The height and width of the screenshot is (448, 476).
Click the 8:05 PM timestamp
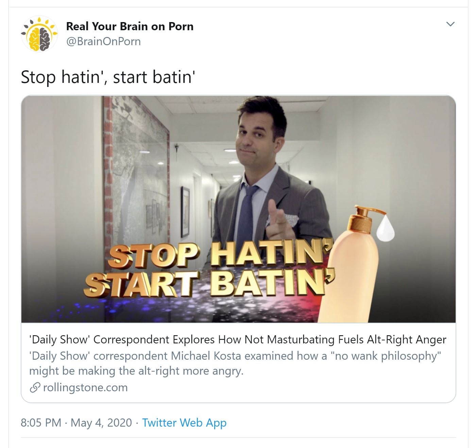click(x=41, y=423)
